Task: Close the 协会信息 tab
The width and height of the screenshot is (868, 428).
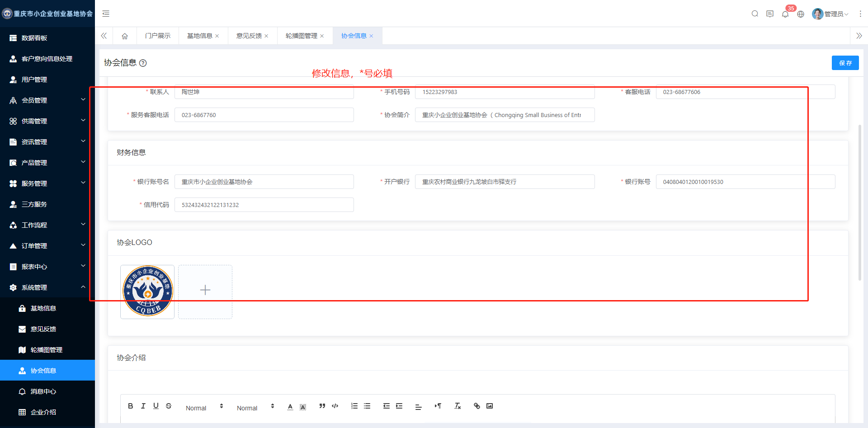Action: coord(371,36)
